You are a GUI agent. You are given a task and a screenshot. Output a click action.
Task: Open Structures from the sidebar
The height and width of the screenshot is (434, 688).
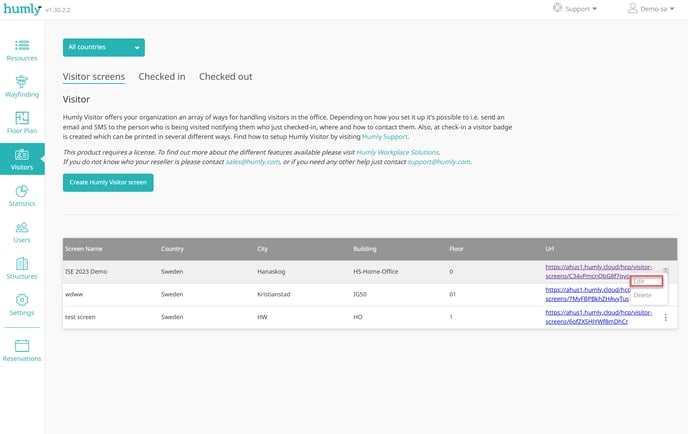(x=22, y=269)
